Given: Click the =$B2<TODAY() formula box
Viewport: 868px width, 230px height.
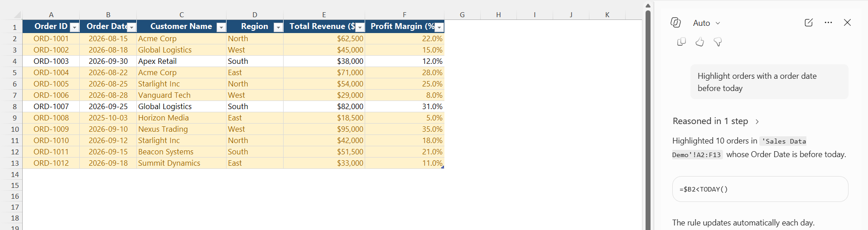Looking at the screenshot, I should tap(760, 189).
